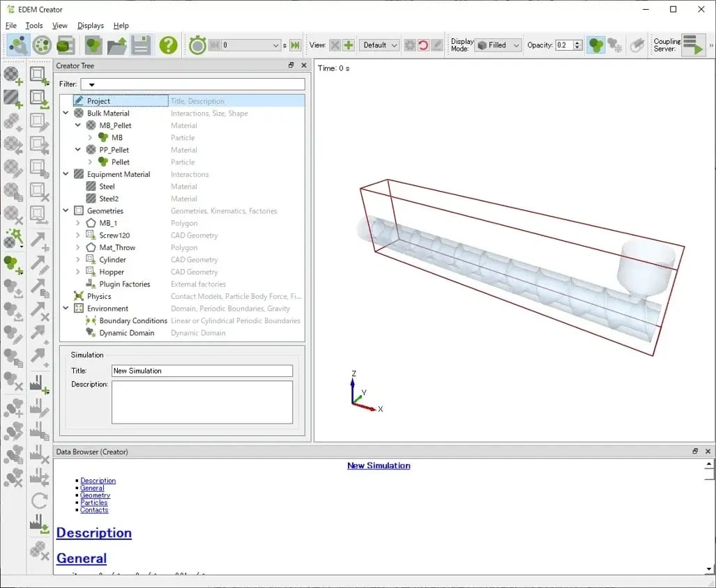Jump to last time step button
The height and width of the screenshot is (588, 716).
pos(296,45)
